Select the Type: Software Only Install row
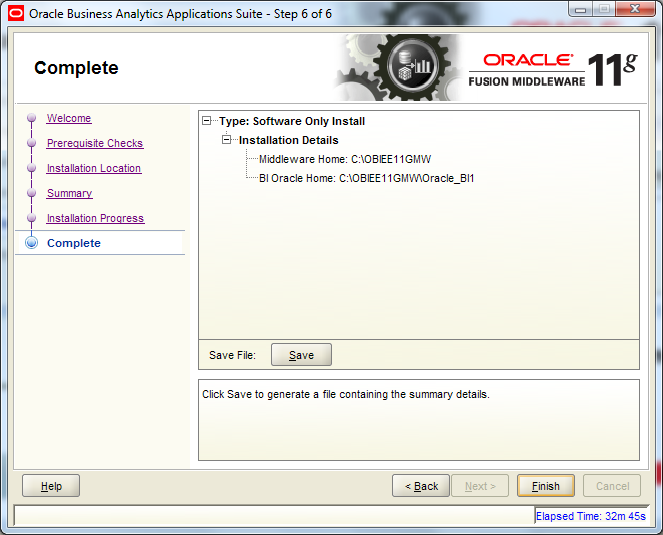The image size is (663, 535). (x=292, y=121)
